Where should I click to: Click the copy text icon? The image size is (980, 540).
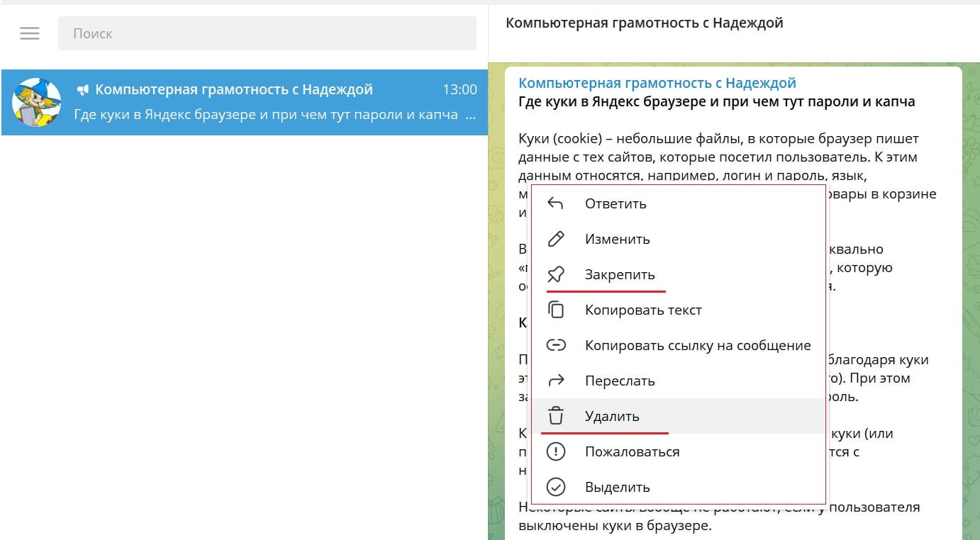coord(556,310)
